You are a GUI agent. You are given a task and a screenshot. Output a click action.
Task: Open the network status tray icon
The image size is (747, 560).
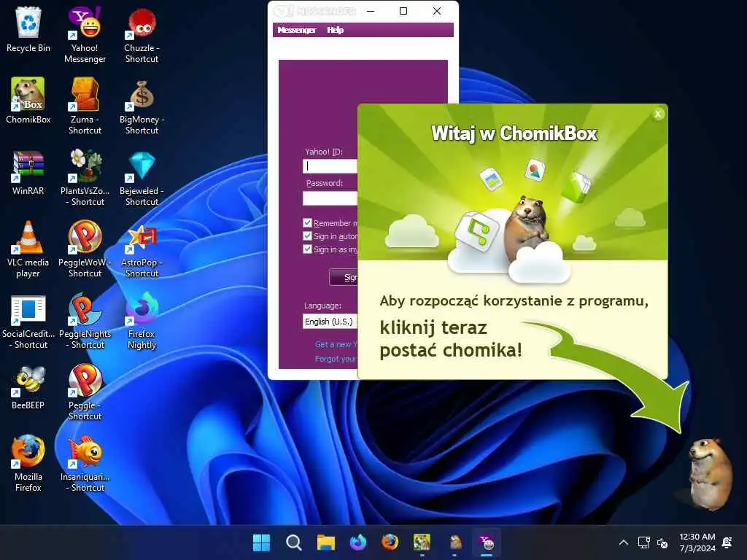tap(643, 542)
